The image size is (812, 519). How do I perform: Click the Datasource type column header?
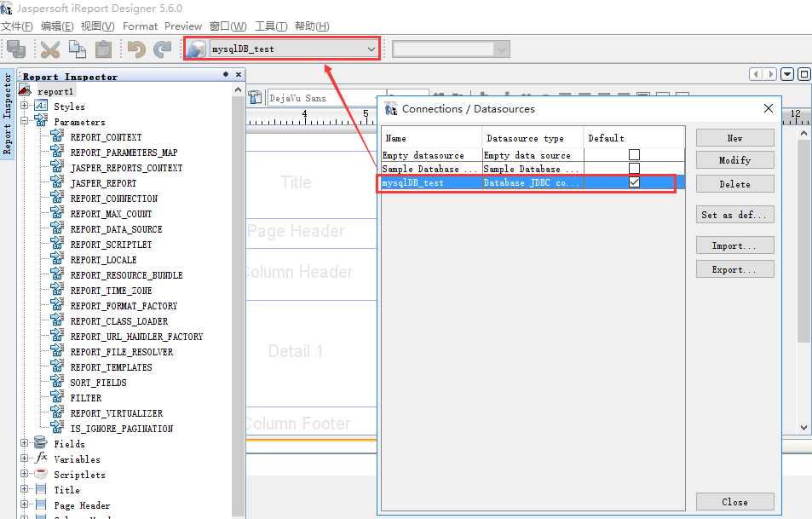tap(533, 138)
